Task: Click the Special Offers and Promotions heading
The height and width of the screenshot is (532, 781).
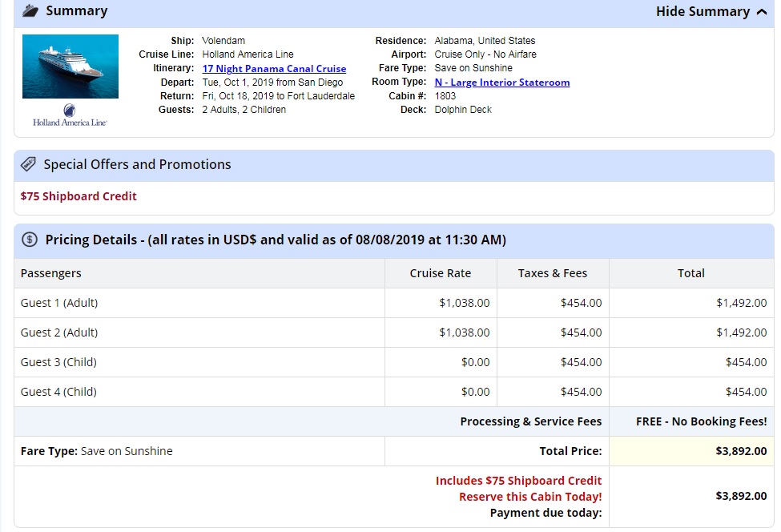Action: pyautogui.click(x=137, y=164)
